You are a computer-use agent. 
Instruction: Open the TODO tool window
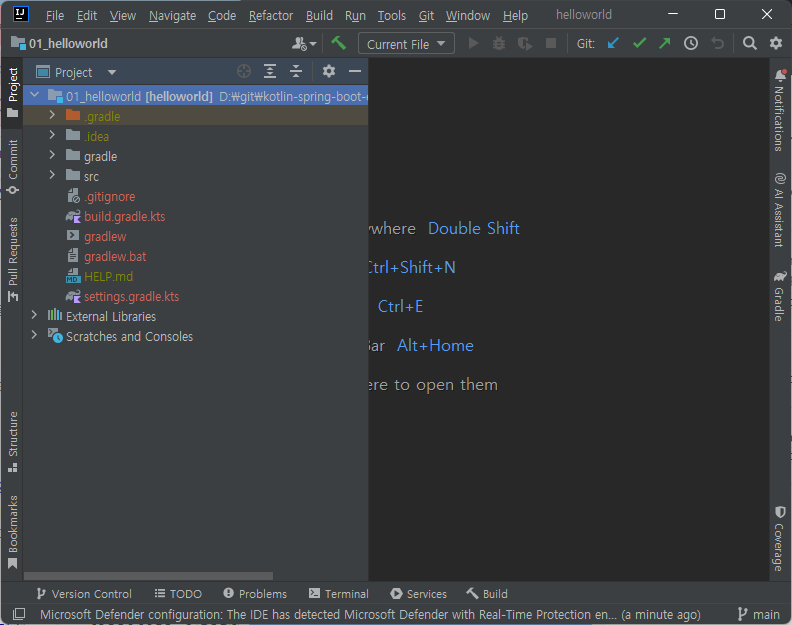tap(178, 594)
